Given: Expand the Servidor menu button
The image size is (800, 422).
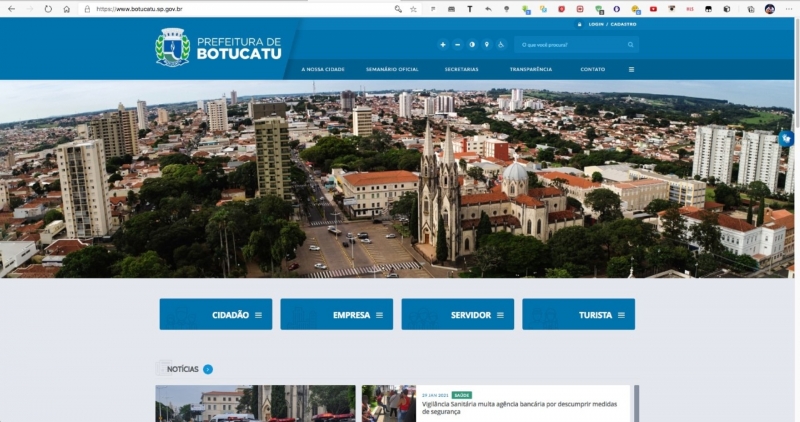Looking at the screenshot, I should 458,314.
